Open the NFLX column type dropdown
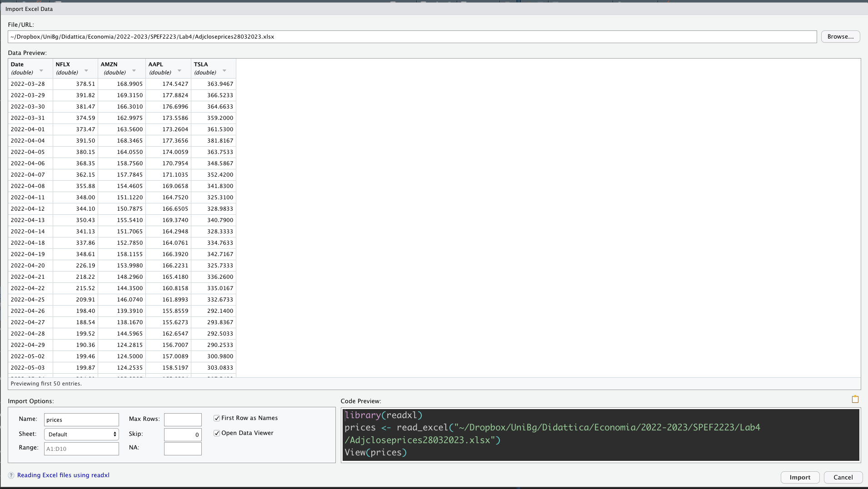 pos(86,71)
